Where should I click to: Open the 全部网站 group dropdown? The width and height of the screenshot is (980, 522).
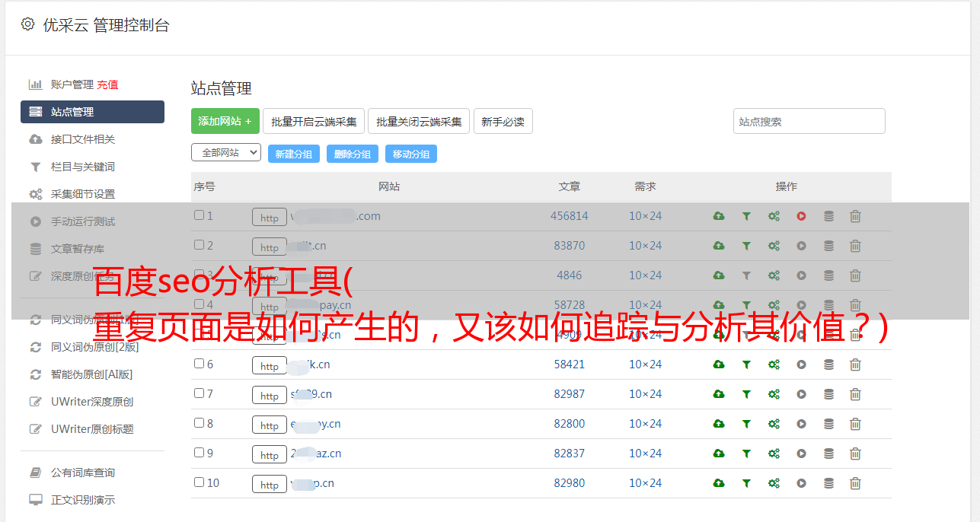pyautogui.click(x=226, y=153)
